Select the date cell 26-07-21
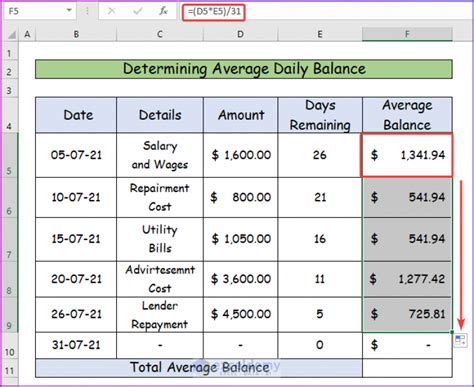The height and width of the screenshot is (387, 474). tap(76, 314)
